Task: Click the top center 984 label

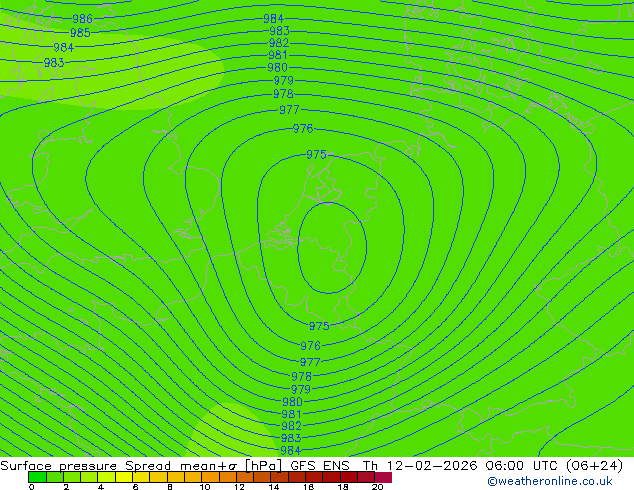Action: [x=273, y=19]
